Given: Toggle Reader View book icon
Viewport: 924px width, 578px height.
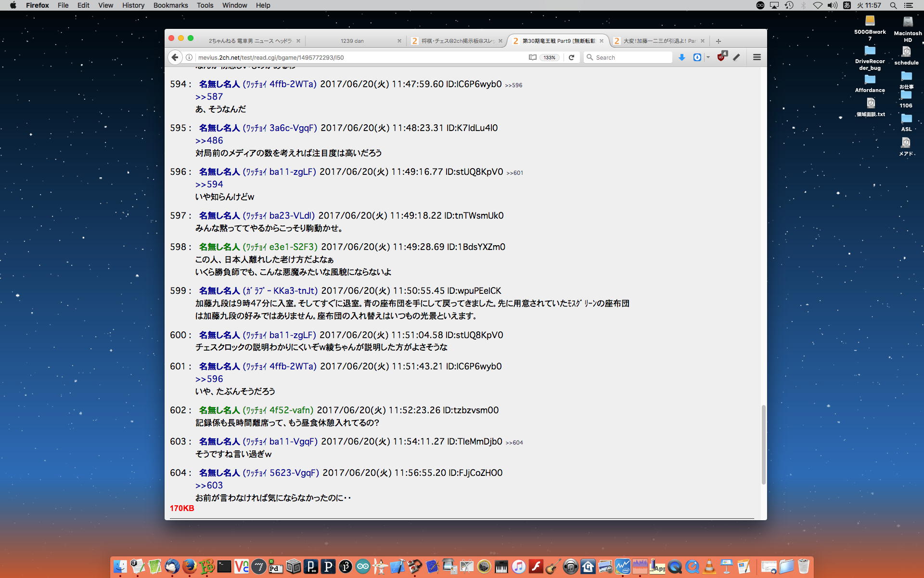Looking at the screenshot, I should pos(532,57).
